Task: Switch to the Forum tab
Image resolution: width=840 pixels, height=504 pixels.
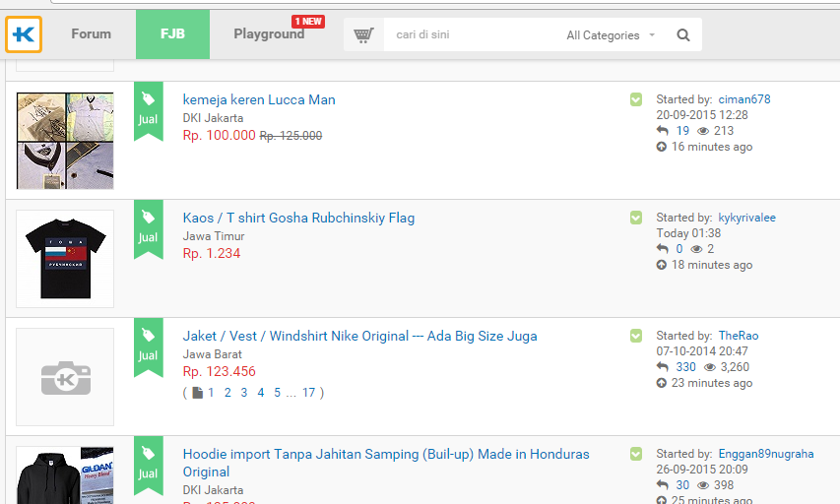Action: 91,34
